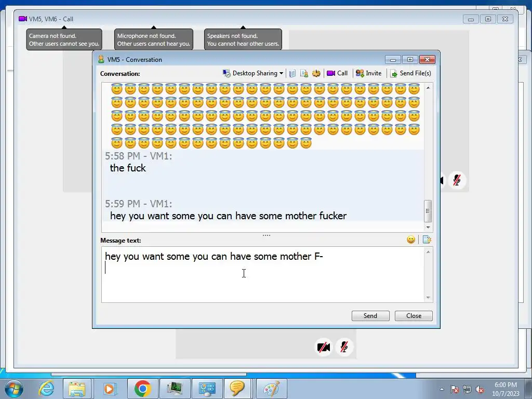532x399 pixels.
Task: Open user information icon in toolbar
Action: click(304, 73)
